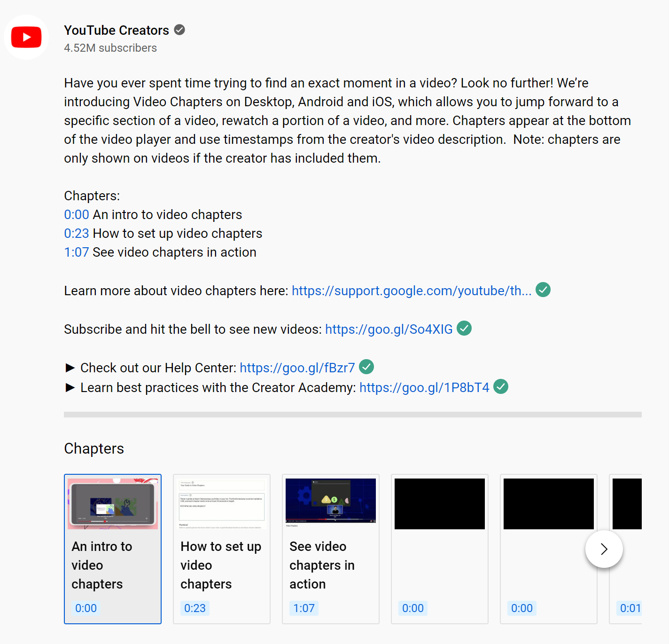Click 0:00 badge on intro chapter card
Viewport: 669px width, 644px height.
tap(86, 608)
